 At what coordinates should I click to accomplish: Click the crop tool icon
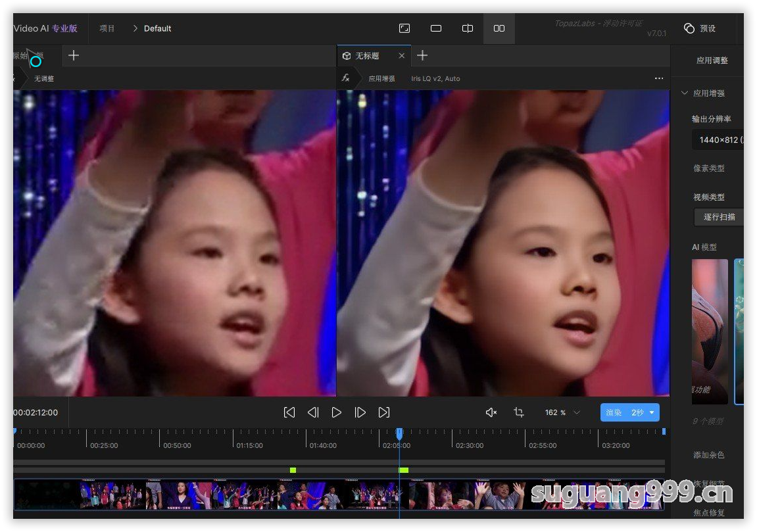pyautogui.click(x=518, y=412)
